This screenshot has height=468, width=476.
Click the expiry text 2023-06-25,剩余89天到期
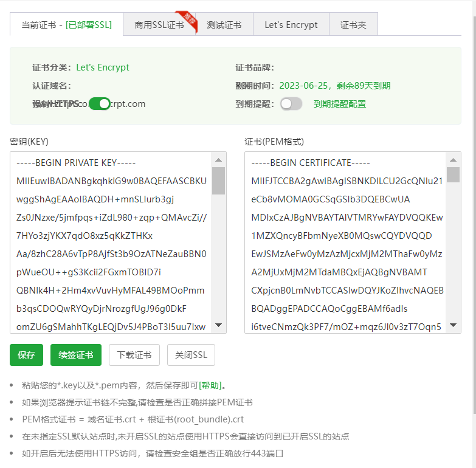tap(334, 86)
